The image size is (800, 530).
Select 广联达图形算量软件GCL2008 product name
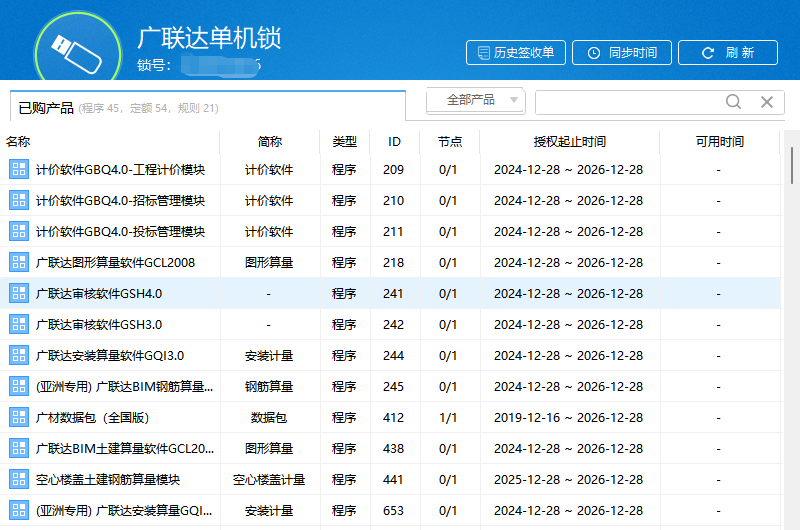115,262
